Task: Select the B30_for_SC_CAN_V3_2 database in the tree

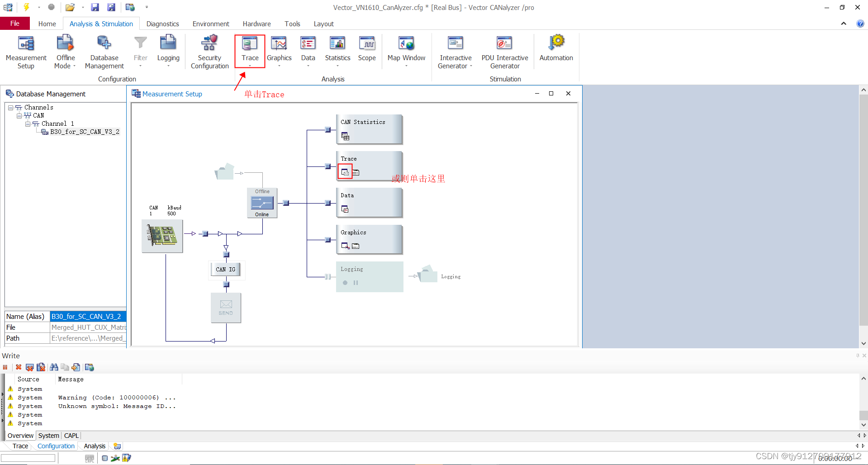Action: [x=85, y=132]
